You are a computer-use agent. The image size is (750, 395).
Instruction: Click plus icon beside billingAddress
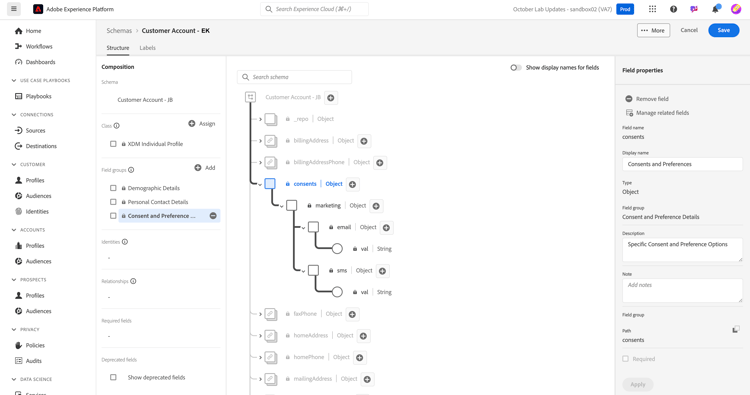pyautogui.click(x=364, y=141)
